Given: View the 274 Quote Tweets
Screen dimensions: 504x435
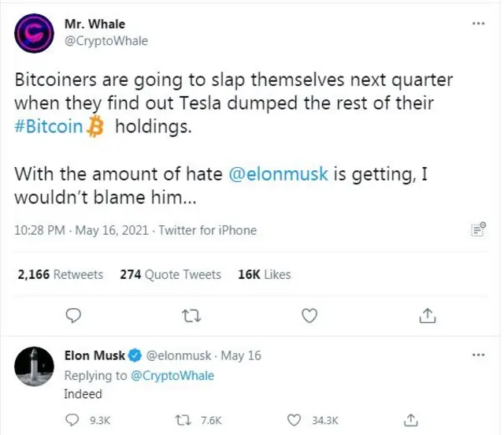Looking at the screenshot, I should pos(171,275).
